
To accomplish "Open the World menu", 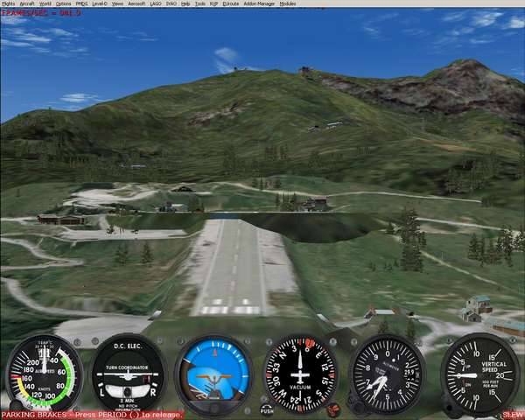I will [45, 3].
